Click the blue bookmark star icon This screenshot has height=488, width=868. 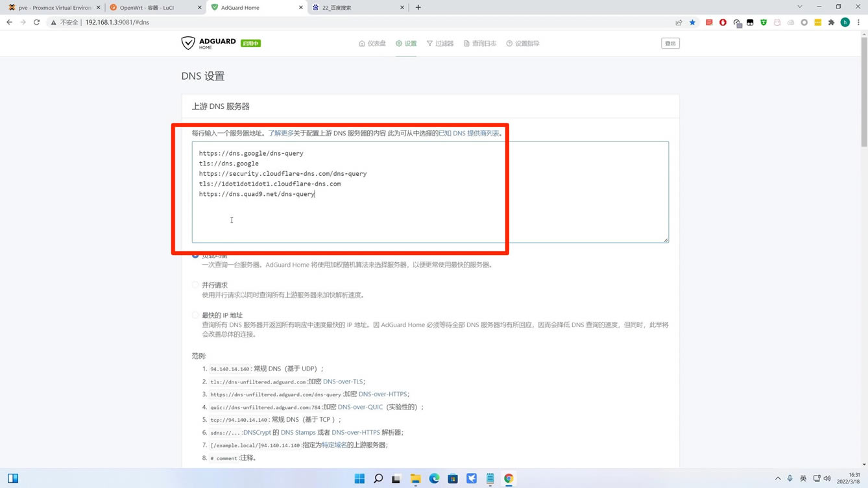pyautogui.click(x=693, y=23)
